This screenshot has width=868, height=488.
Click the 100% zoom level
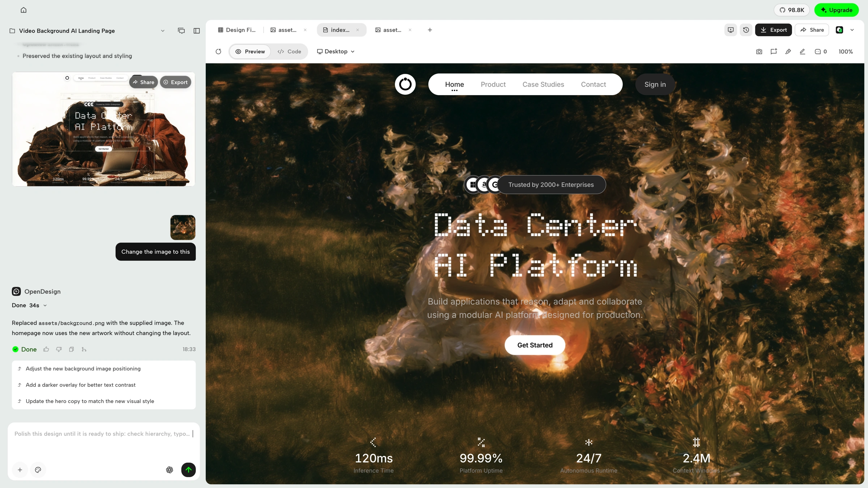click(x=846, y=52)
